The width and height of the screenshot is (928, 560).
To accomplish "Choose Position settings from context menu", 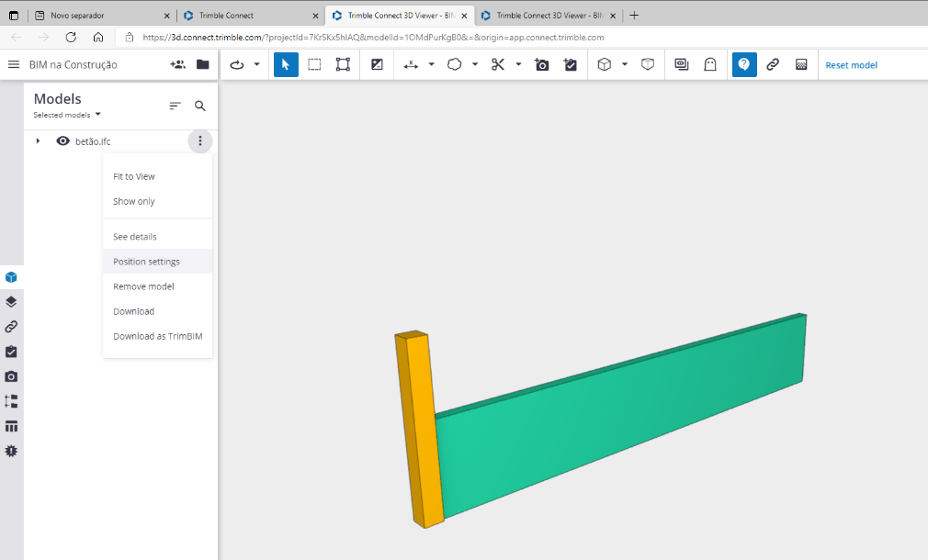I will click(x=146, y=262).
